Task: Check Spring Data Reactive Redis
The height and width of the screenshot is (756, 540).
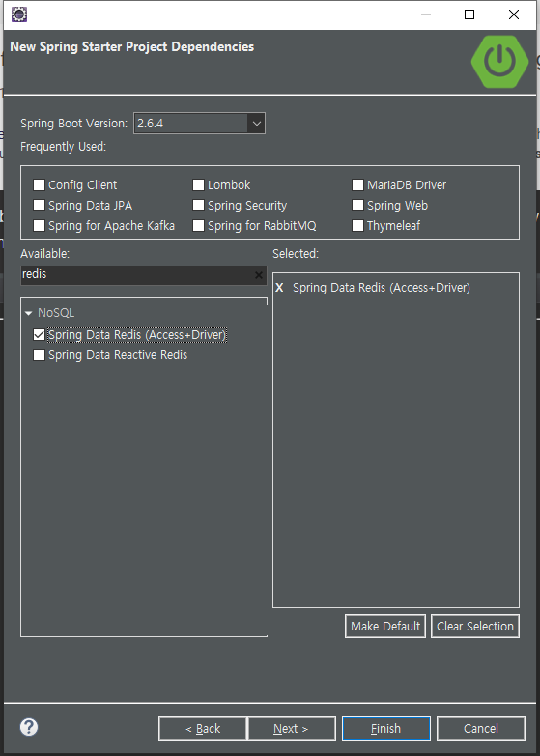Action: [x=39, y=355]
